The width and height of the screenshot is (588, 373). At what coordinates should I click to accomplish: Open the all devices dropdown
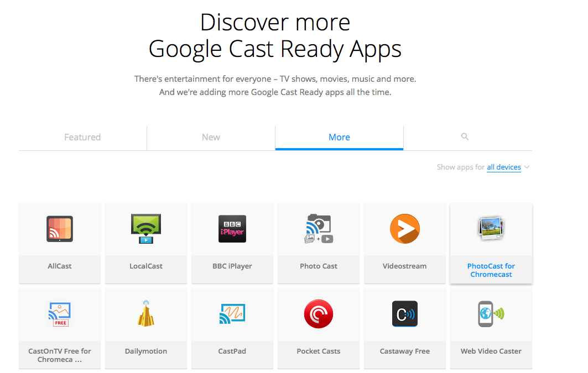(504, 167)
